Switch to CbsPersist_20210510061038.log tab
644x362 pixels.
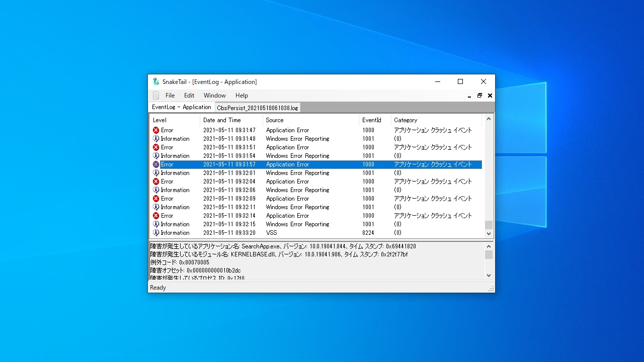click(258, 108)
